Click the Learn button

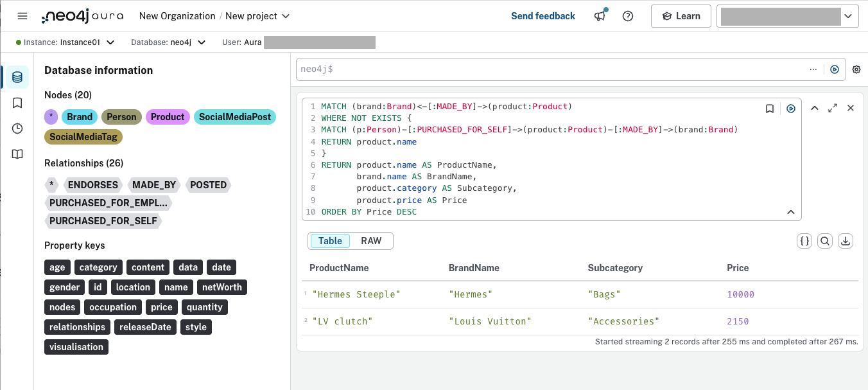point(681,16)
